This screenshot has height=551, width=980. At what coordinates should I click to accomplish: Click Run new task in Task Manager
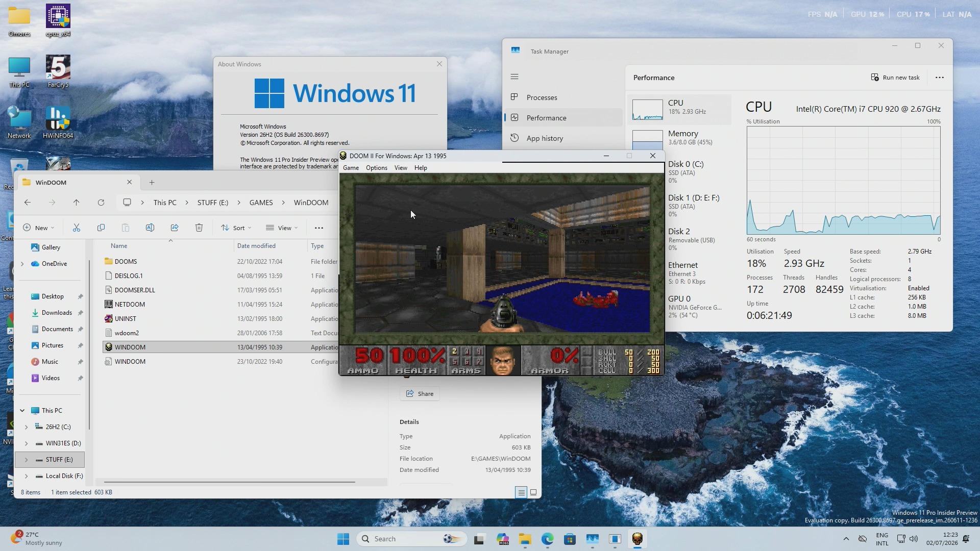tap(895, 78)
